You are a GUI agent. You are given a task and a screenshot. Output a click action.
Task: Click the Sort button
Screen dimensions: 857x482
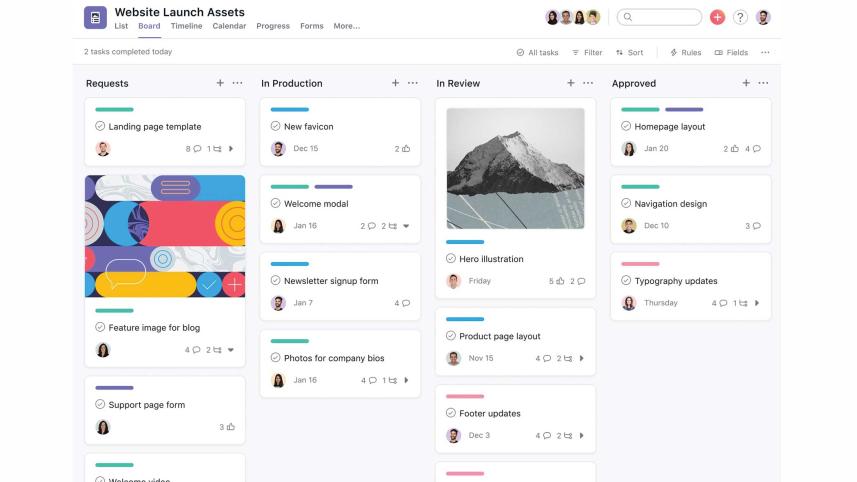click(630, 52)
